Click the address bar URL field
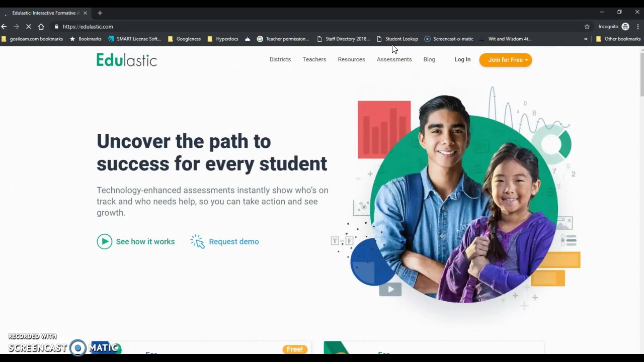Image resolution: width=644 pixels, height=362 pixels. pos(317,27)
